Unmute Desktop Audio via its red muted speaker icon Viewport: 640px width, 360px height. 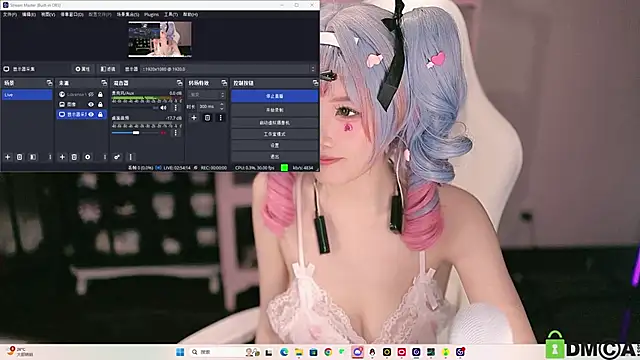coord(163,133)
